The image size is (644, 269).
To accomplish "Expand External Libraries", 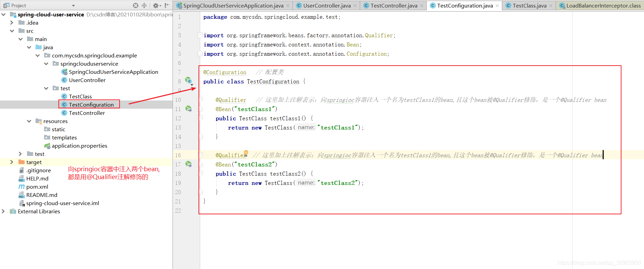I will [3, 211].
